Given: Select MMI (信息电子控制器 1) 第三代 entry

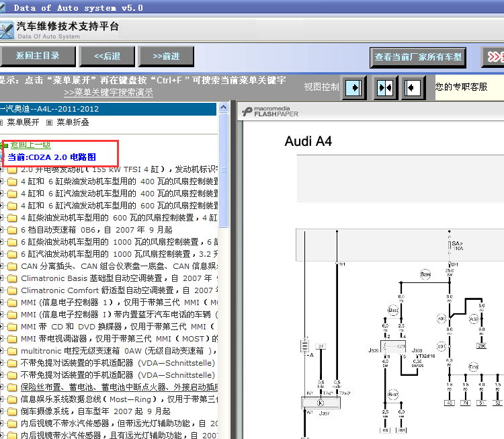Looking at the screenshot, I should pyautogui.click(x=119, y=303).
